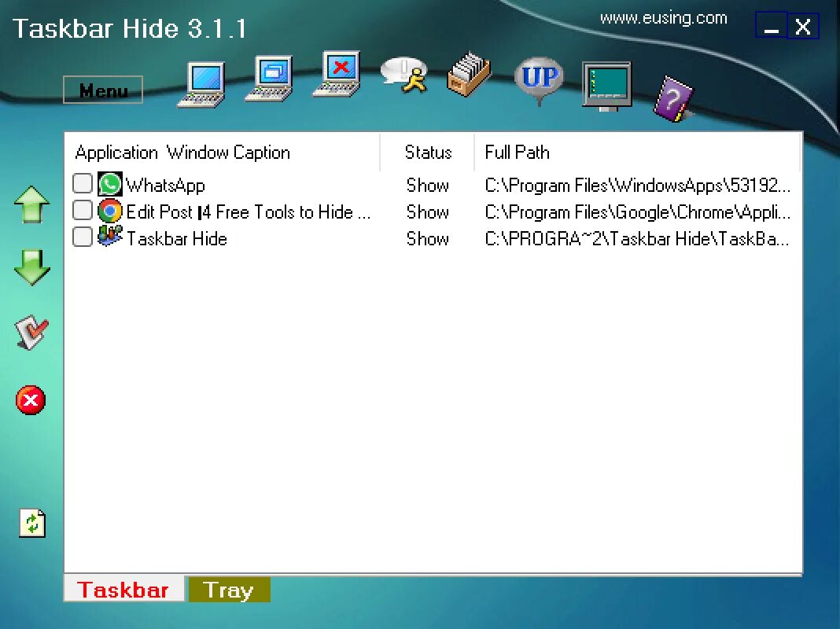
Task: Open the purple help book icon
Action: click(x=674, y=98)
